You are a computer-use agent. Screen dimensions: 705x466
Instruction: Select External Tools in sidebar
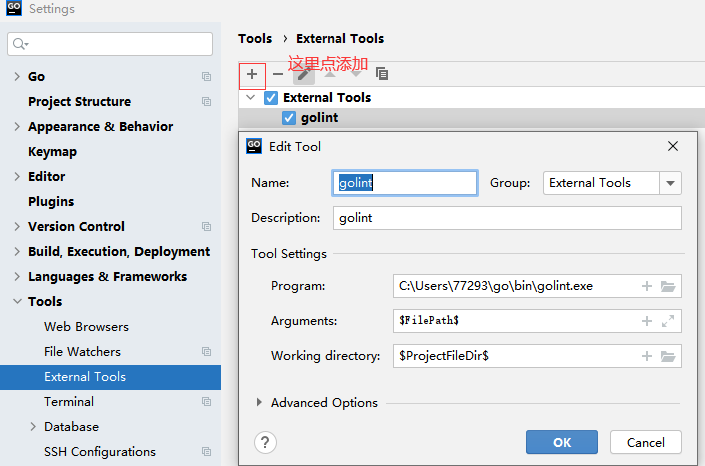(x=110, y=377)
